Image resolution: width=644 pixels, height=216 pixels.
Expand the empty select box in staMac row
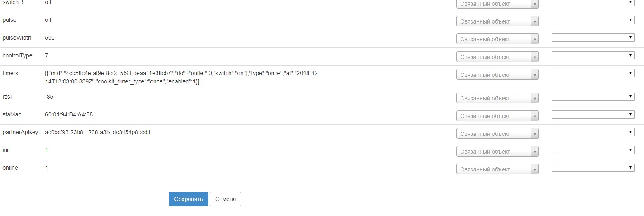click(593, 114)
